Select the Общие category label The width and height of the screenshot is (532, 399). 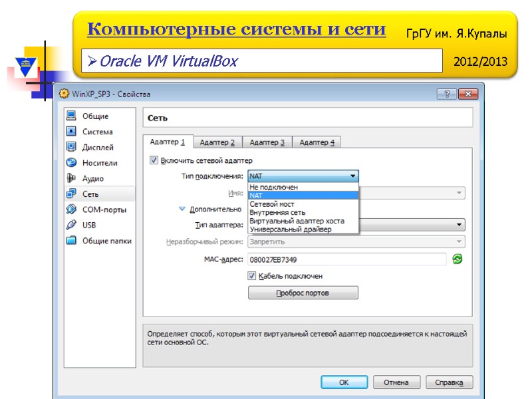[x=95, y=116]
